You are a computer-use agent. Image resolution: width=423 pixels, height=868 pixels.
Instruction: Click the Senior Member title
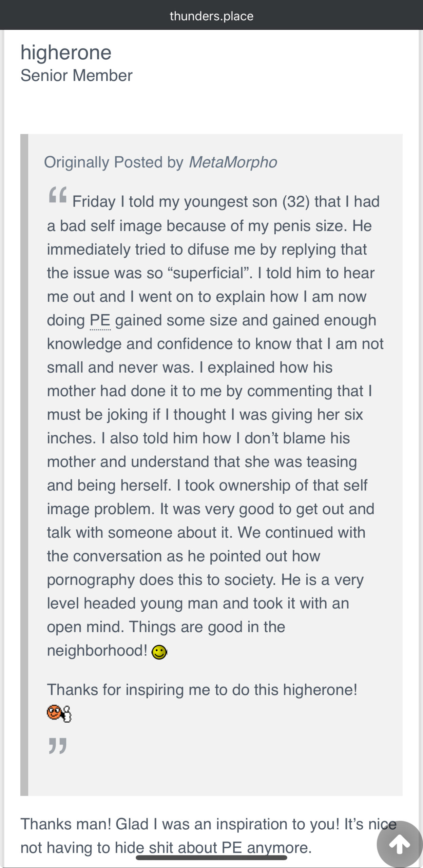point(76,75)
